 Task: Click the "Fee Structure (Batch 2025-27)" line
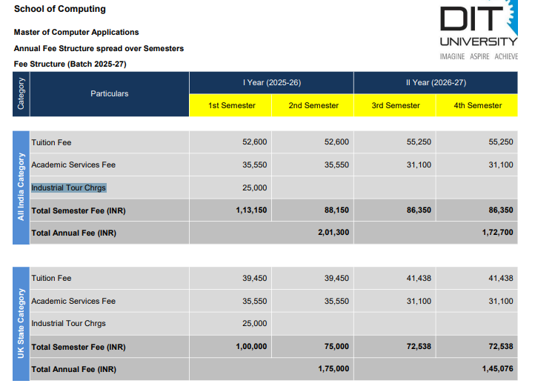tap(70, 64)
